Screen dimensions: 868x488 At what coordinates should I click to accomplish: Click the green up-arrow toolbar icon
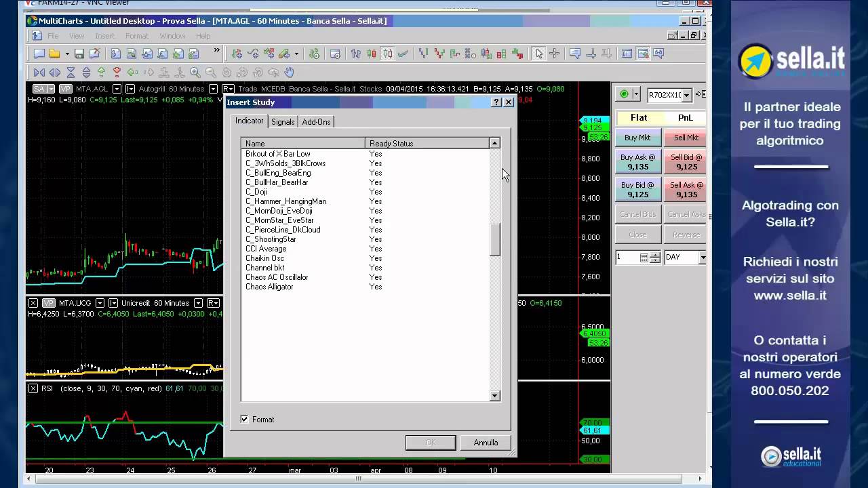click(101, 72)
